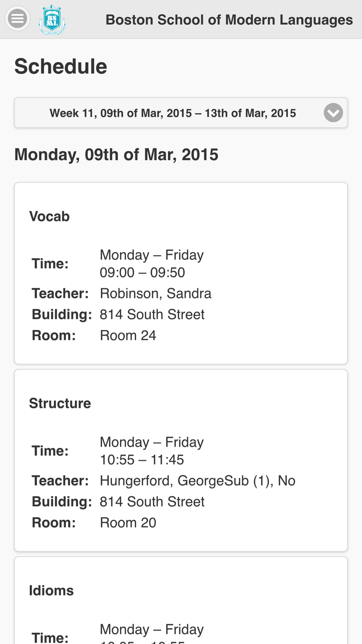
Task: Open the Structure class card title
Action: click(60, 403)
